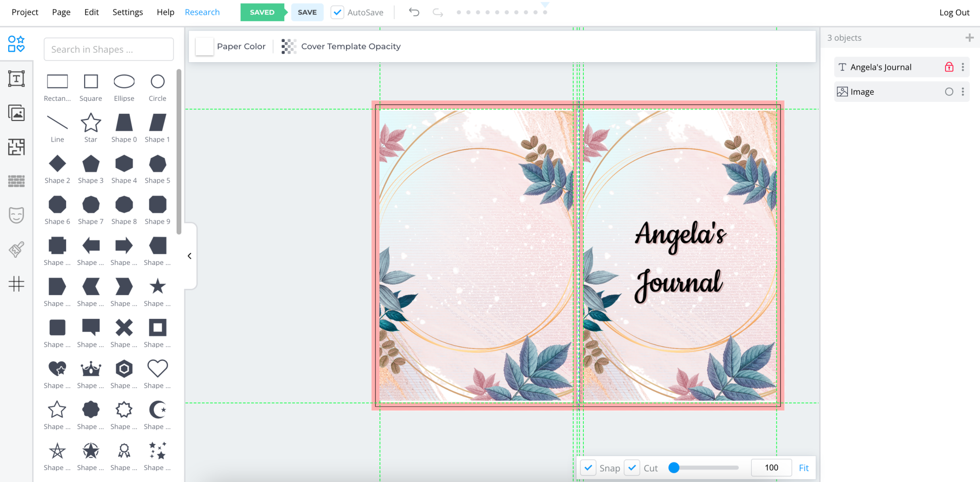Open the Image object options menu

(963, 91)
